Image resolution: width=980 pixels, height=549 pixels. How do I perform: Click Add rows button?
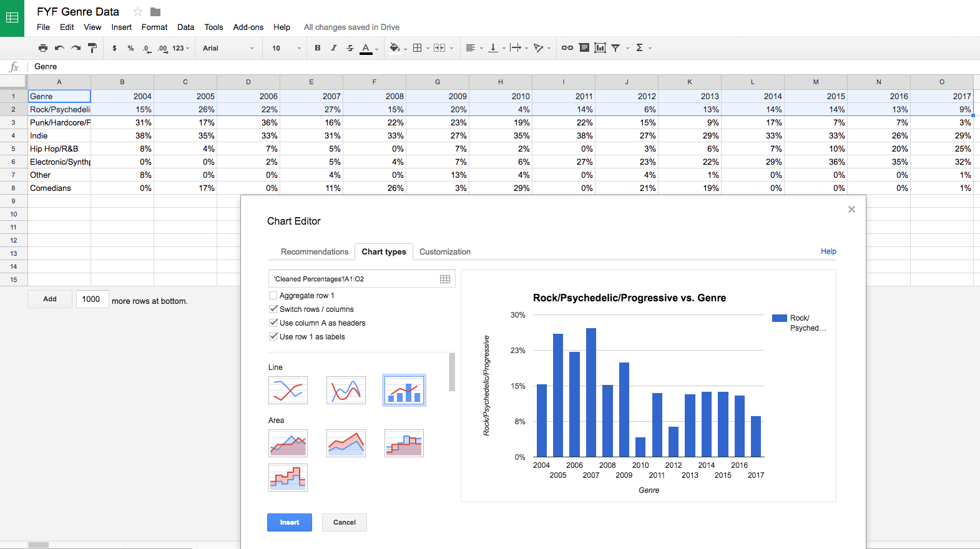click(50, 299)
